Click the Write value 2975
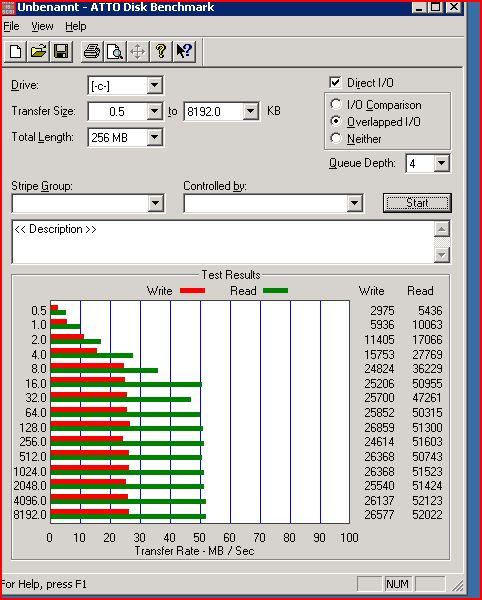Viewport: 482px width, 600px height. pos(382,310)
